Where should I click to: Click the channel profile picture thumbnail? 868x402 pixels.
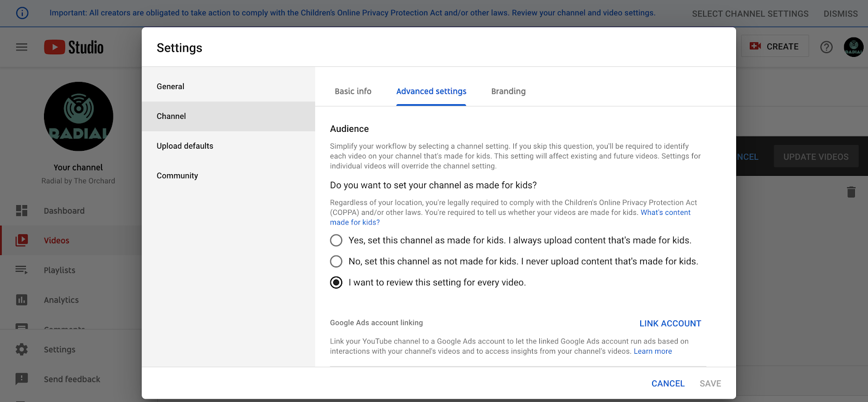tap(79, 117)
